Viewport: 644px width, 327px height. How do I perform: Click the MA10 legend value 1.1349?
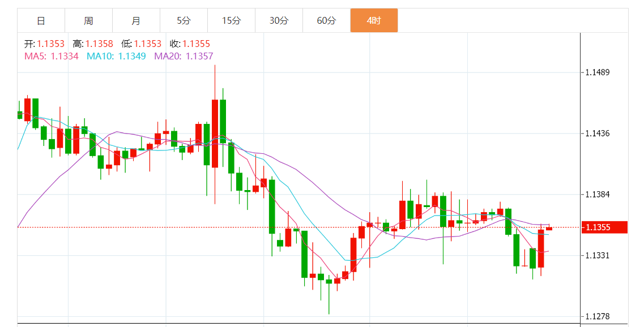tap(131, 56)
